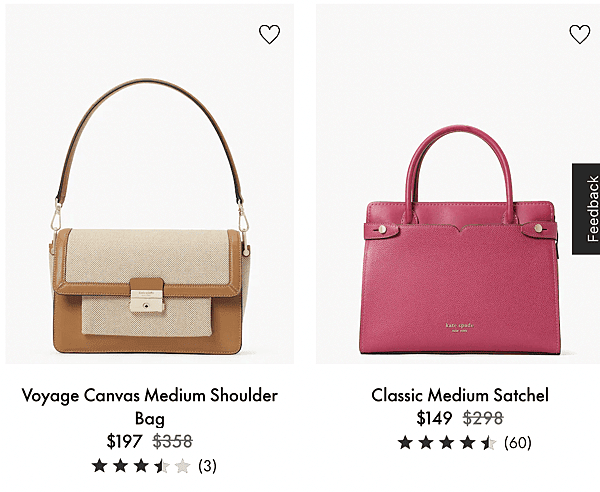Open the (60) reviews count
Image resolution: width=600 pixels, height=492 pixels.
point(518,443)
